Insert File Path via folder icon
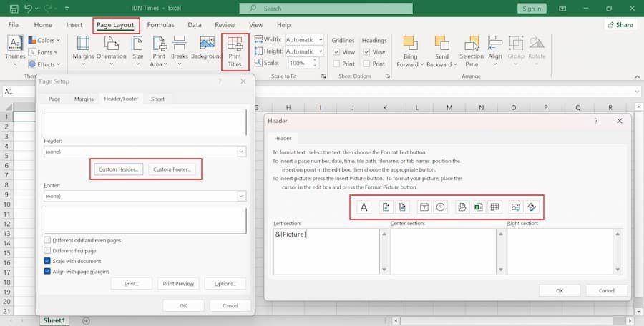The image size is (644, 326). (462, 207)
